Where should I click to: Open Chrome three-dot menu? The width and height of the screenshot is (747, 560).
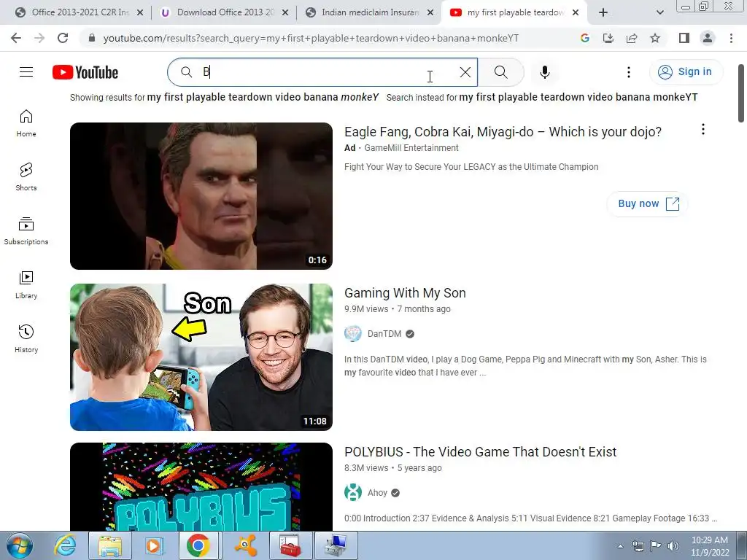tap(731, 38)
